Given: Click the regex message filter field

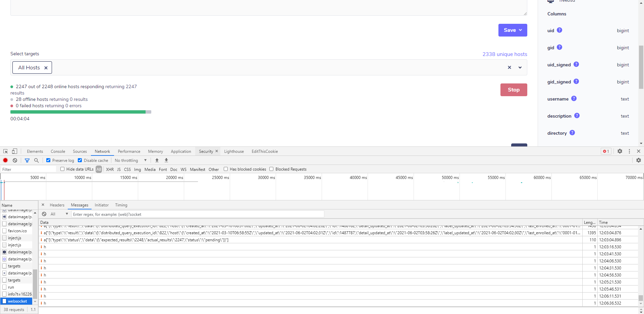Looking at the screenshot, I should 198,214.
